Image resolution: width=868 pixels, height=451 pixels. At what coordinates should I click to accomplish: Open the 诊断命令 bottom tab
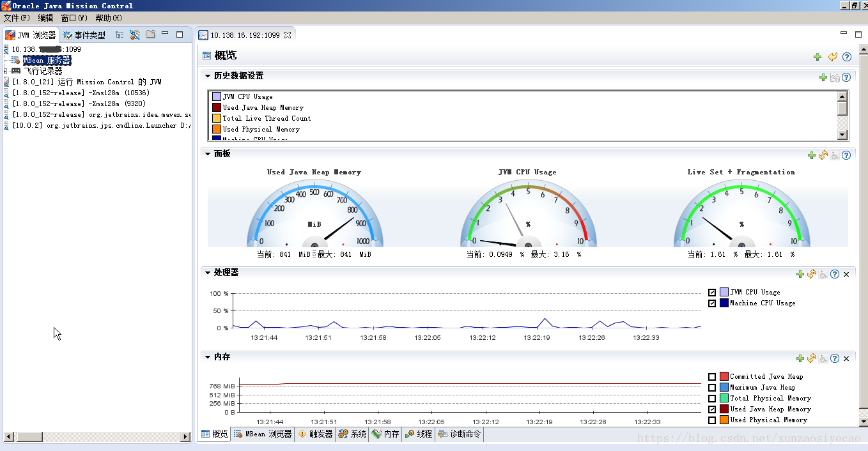(460, 434)
